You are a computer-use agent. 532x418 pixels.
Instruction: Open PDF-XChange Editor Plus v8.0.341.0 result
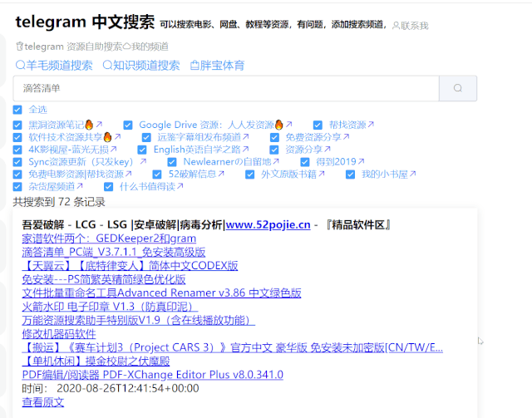pyautogui.click(x=153, y=375)
